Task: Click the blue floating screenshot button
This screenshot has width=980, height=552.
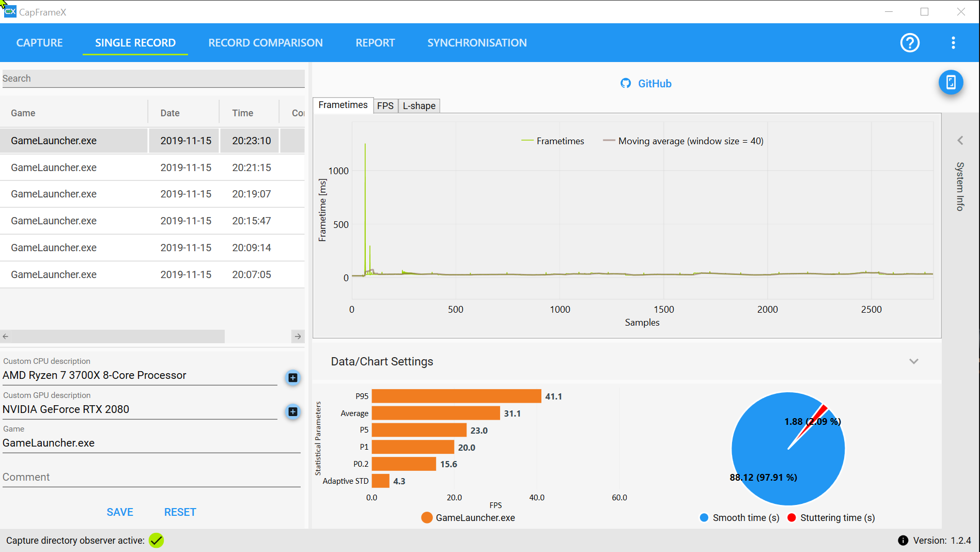Action: point(951,82)
